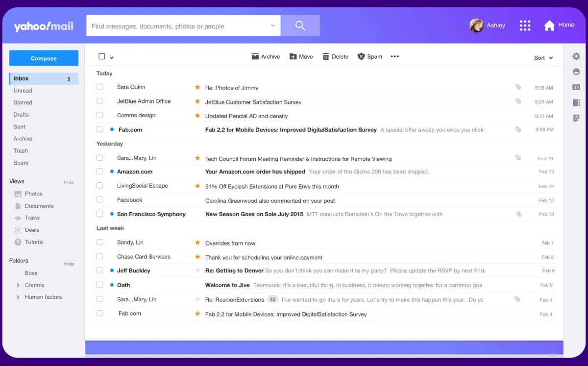Open the apps grid icon
Image resolution: width=588 pixels, height=366 pixels.
tap(525, 25)
